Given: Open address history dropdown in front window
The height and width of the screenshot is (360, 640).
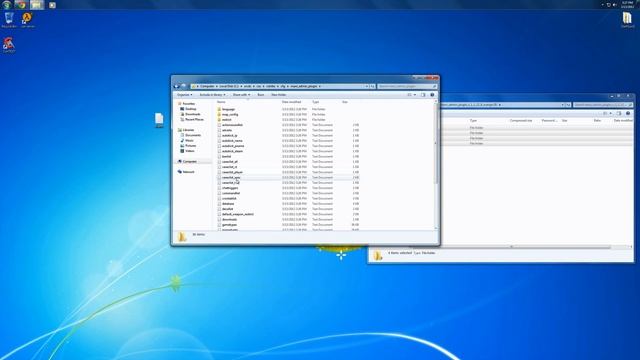Looking at the screenshot, I should pyautogui.click(x=367, y=87).
